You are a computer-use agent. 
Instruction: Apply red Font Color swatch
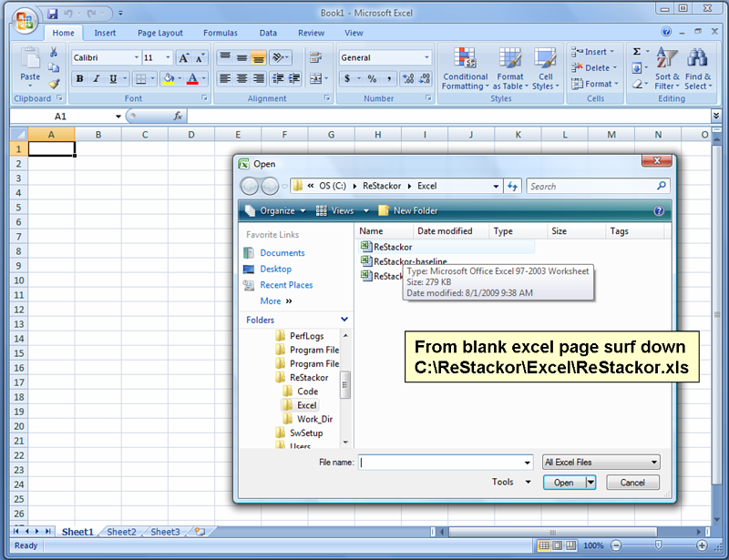[192, 78]
